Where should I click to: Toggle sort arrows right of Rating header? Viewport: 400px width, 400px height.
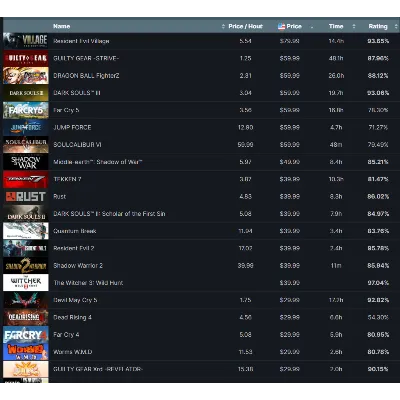[396, 26]
